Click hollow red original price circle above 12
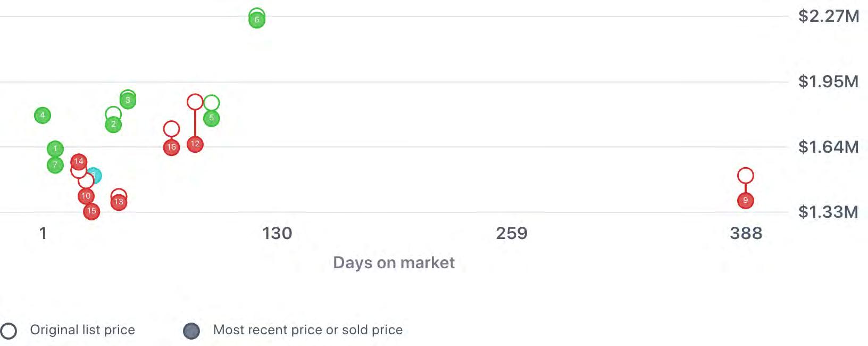This screenshot has height=346, width=868. tap(195, 102)
